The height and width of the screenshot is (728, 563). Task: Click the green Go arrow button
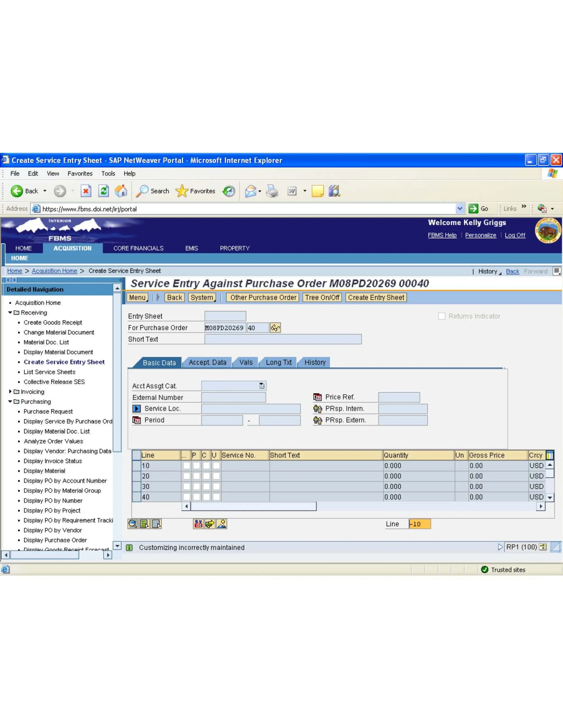pos(473,209)
